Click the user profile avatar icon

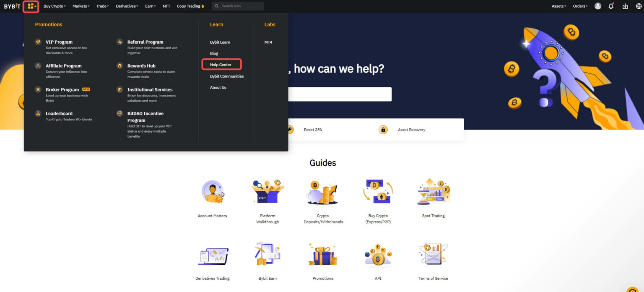598,6
